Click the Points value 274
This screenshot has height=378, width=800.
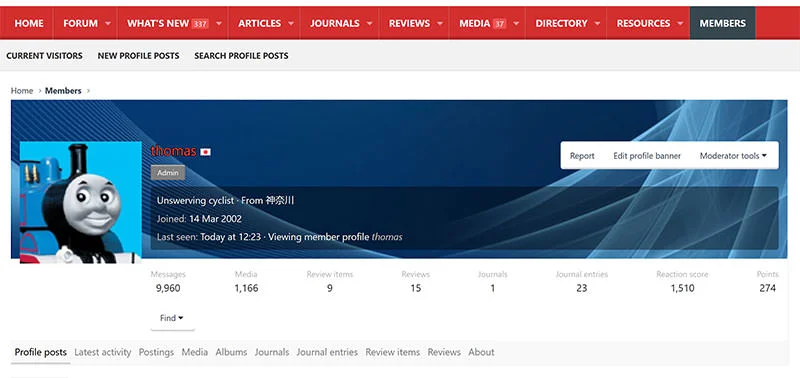(767, 288)
